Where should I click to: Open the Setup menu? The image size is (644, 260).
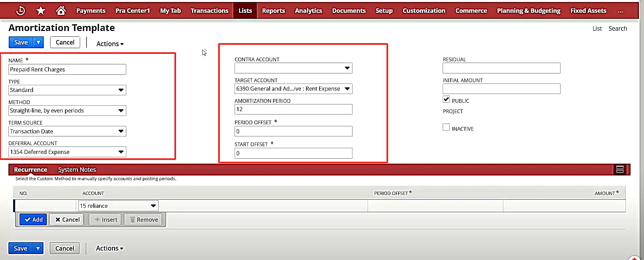point(384,11)
